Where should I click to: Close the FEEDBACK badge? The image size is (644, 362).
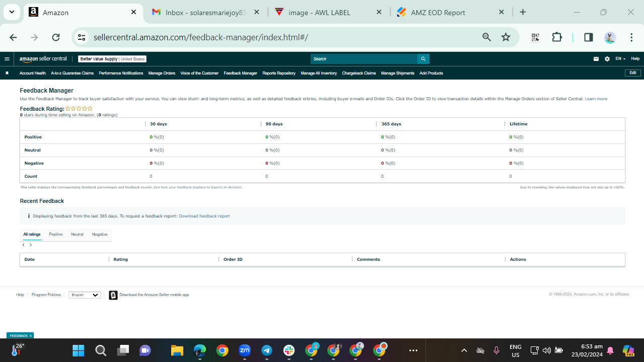pos(31,336)
